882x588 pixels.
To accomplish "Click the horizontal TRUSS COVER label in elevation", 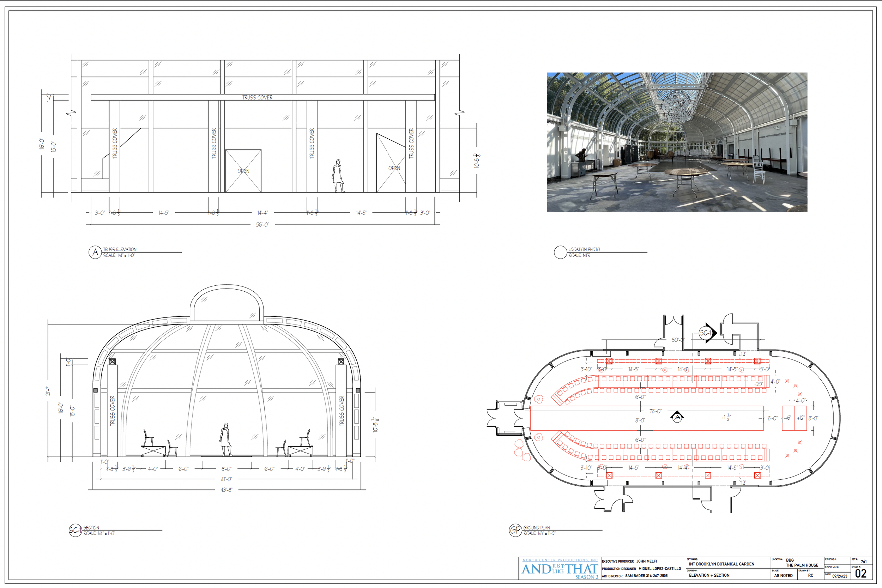I will pyautogui.click(x=257, y=97).
